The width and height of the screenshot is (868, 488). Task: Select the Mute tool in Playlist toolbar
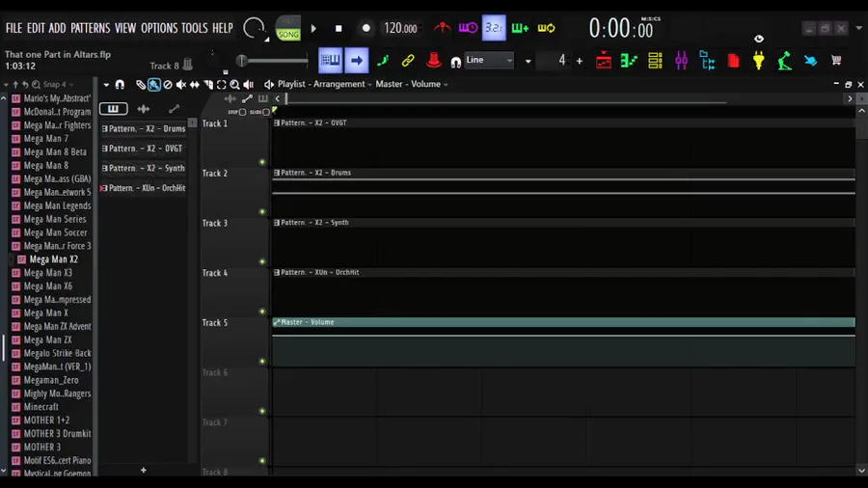coord(181,85)
